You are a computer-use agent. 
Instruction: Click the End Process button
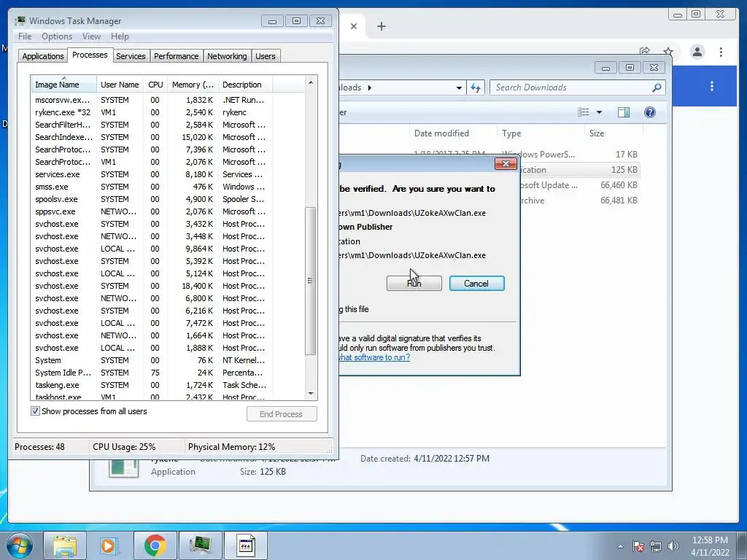pos(282,414)
